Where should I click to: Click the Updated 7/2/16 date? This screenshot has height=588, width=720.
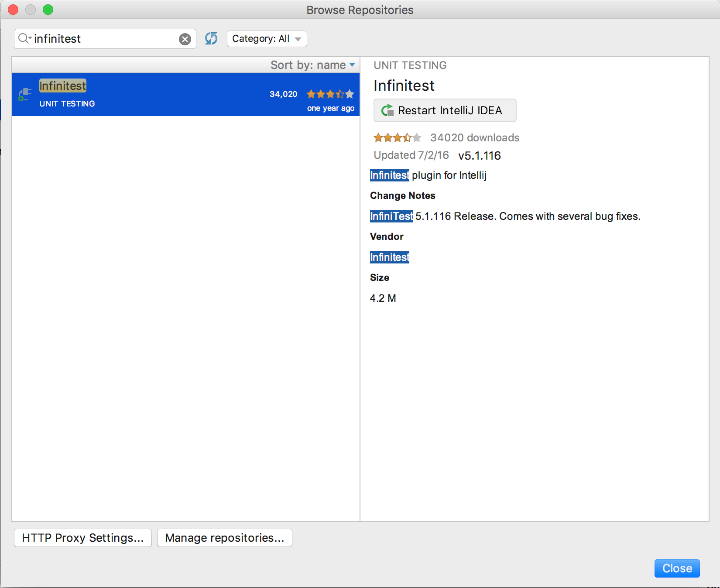[x=411, y=155]
